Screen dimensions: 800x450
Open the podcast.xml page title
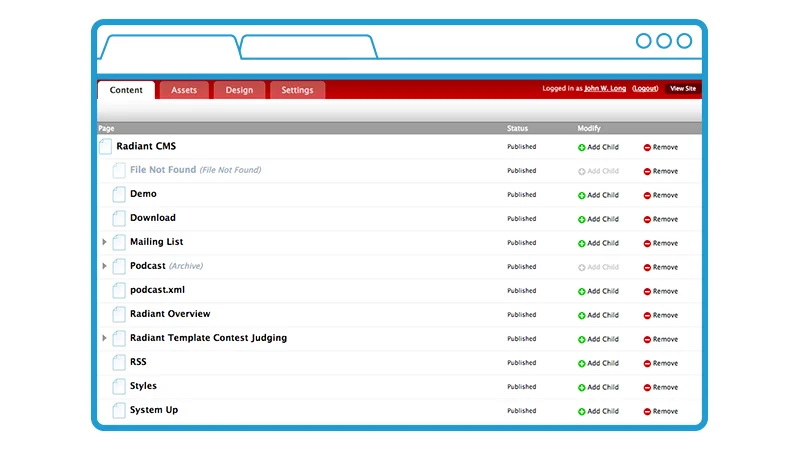point(157,289)
